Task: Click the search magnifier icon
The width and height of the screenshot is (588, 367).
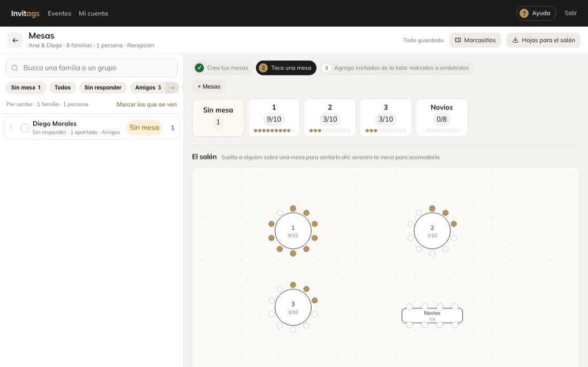Action: (x=14, y=68)
